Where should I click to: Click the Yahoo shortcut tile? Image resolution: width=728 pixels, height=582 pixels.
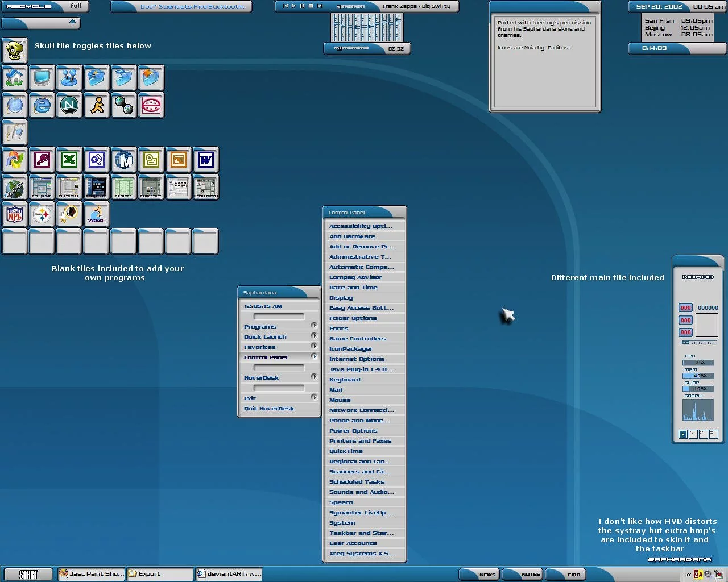tap(97, 214)
